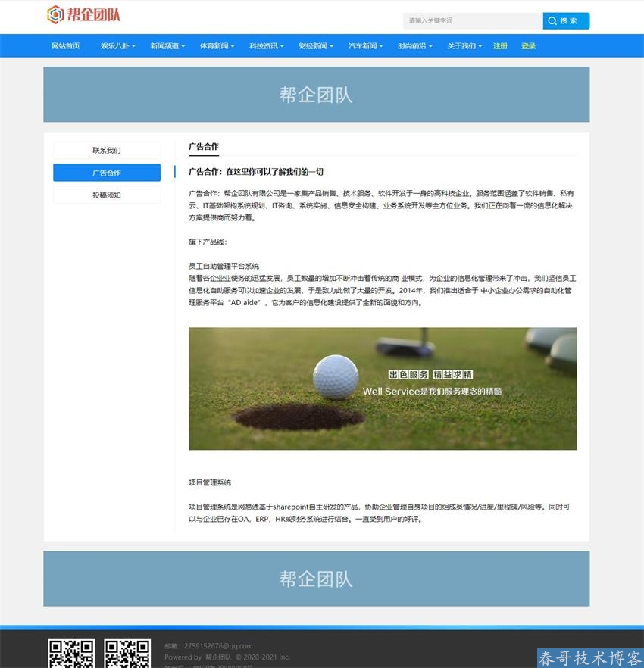This screenshot has width=644, height=668.
Task: Click the 搜索 search button
Action: pyautogui.click(x=566, y=21)
